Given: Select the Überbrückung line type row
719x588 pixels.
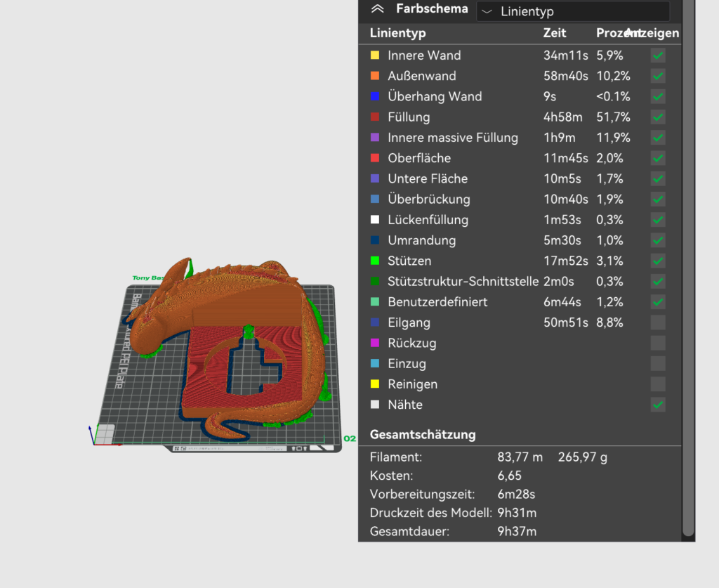Looking at the screenshot, I should tap(428, 200).
